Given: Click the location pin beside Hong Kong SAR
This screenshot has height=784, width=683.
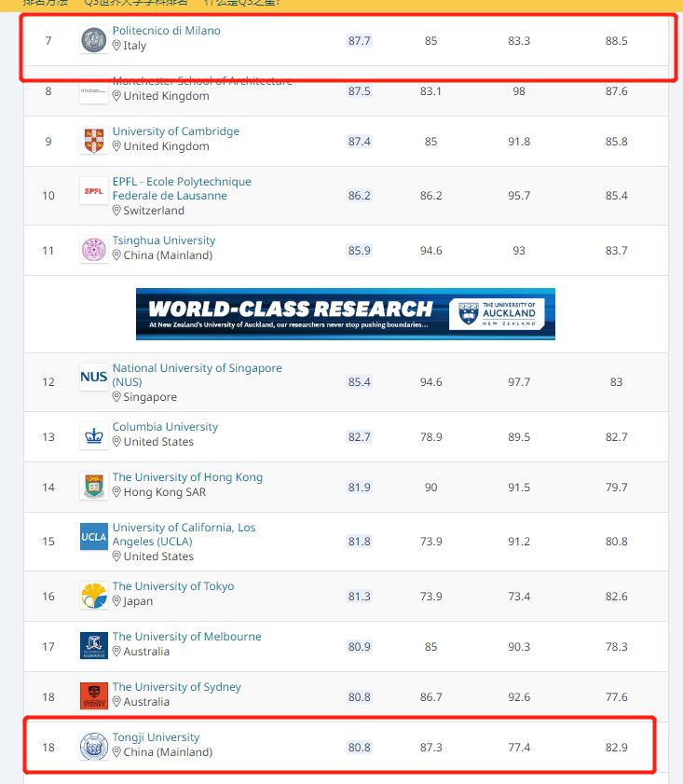Looking at the screenshot, I should pyautogui.click(x=116, y=492).
